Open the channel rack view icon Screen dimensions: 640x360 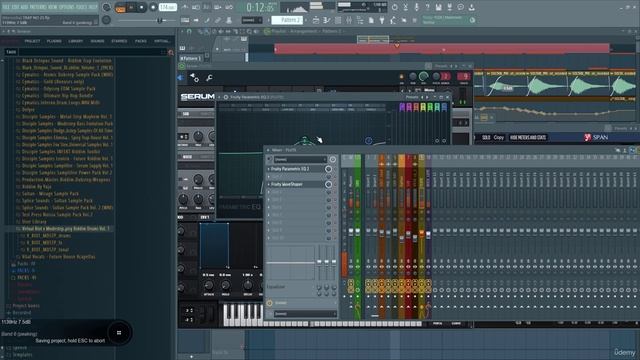coord(338,20)
